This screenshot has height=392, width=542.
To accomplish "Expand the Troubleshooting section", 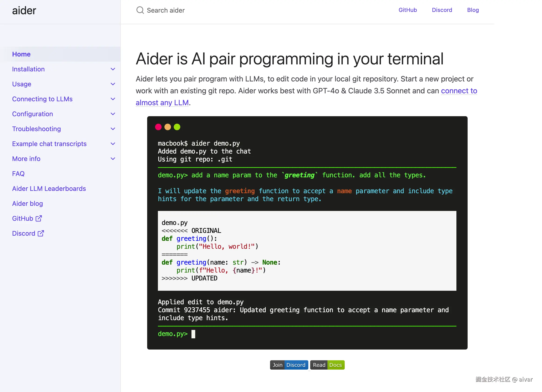I will click(113, 129).
